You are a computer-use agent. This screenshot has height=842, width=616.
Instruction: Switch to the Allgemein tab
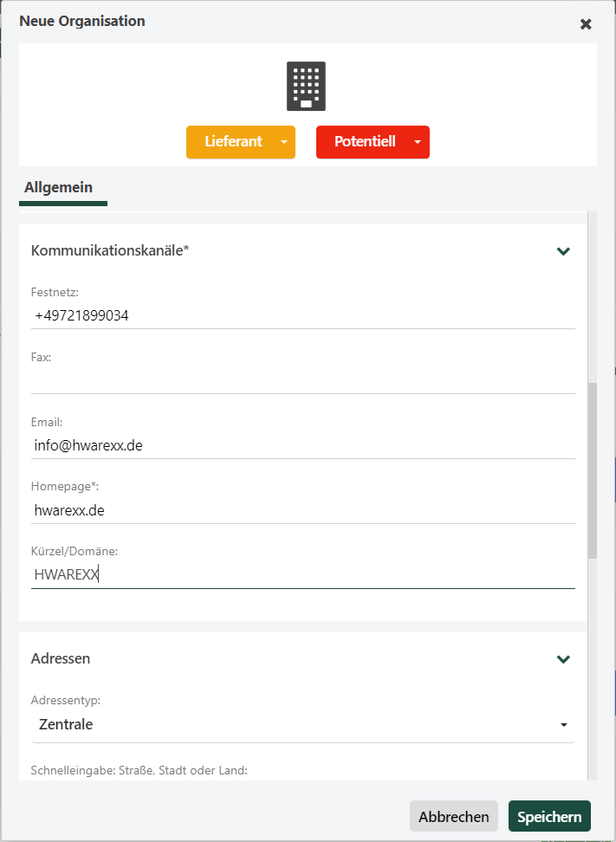click(59, 187)
